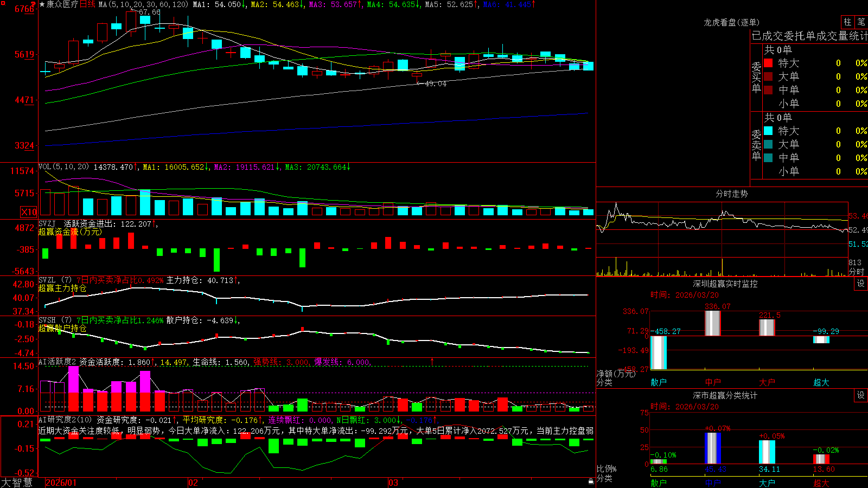This screenshot has width=868, height=488.
Task: Click the AI研究度2(10) indicator title
Action: tap(65, 420)
